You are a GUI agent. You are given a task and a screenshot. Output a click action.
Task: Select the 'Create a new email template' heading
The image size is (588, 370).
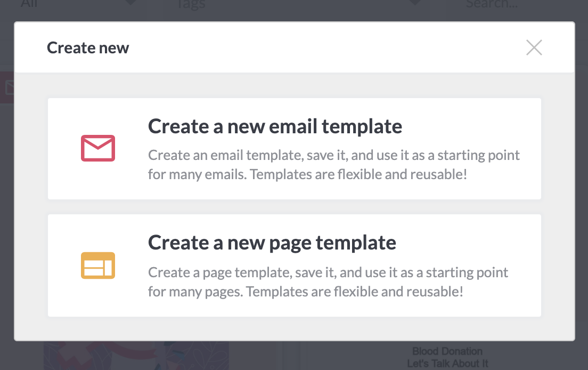click(275, 126)
